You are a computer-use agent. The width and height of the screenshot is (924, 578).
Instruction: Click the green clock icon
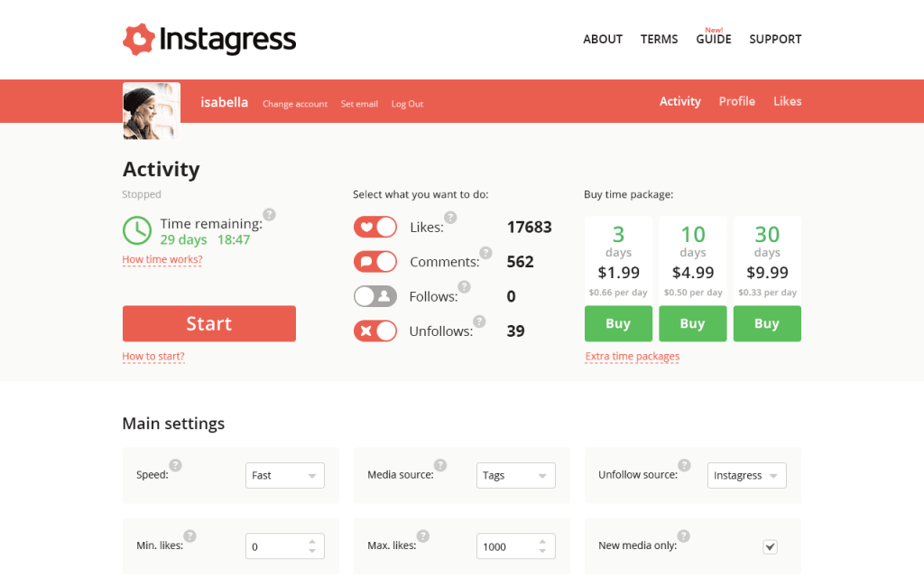tap(137, 230)
